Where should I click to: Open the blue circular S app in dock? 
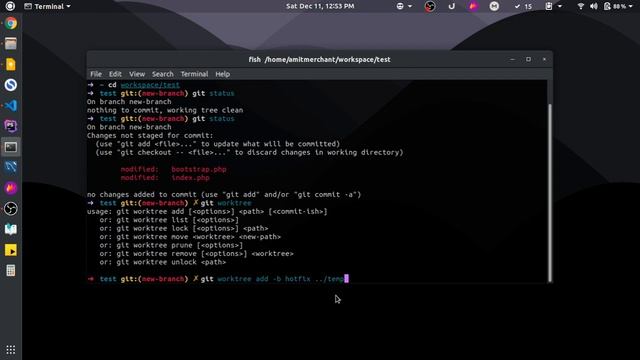point(11,85)
